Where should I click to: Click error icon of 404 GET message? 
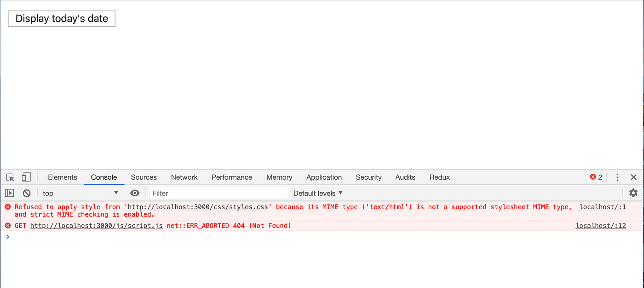(8, 225)
